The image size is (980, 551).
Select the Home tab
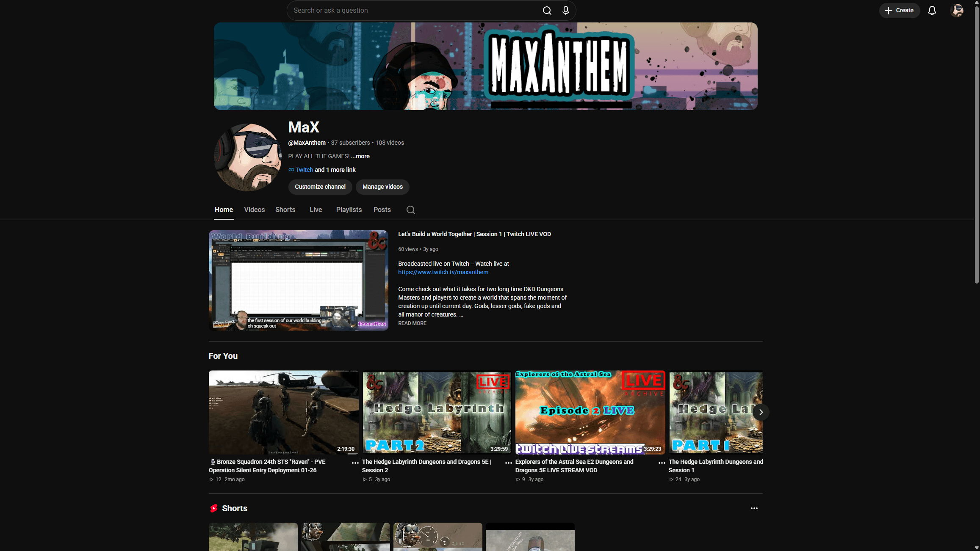(x=224, y=210)
